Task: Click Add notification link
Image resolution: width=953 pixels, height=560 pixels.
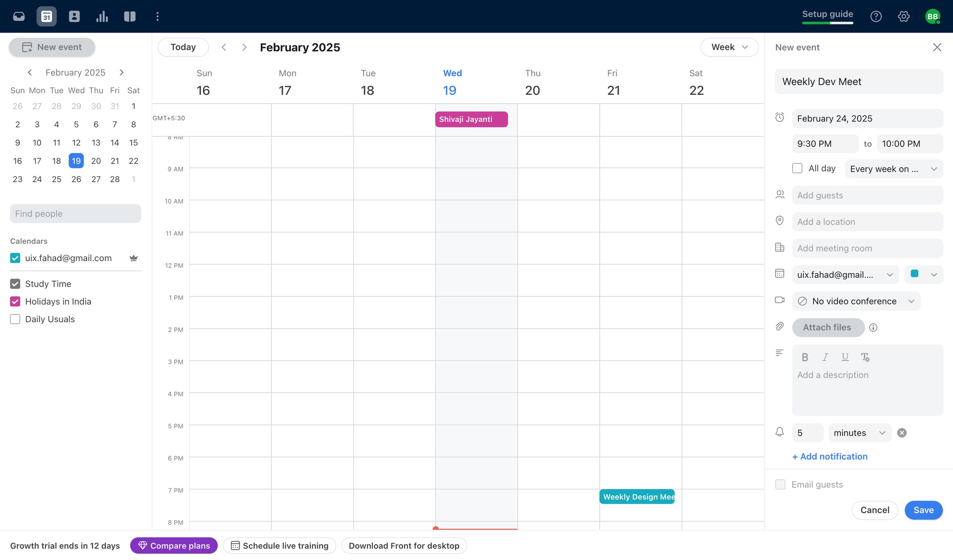Action: (x=830, y=456)
